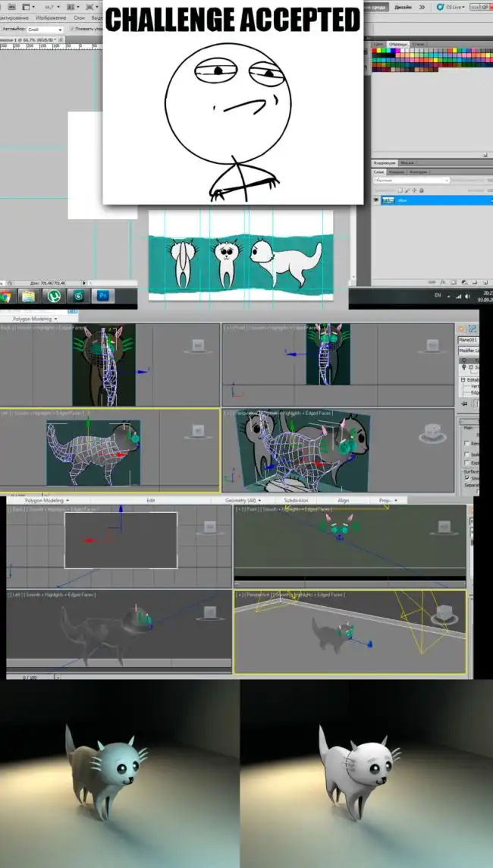Toggle the 'Показать упр...' checkbox in options bar
The height and width of the screenshot is (868, 493).
(71, 29)
